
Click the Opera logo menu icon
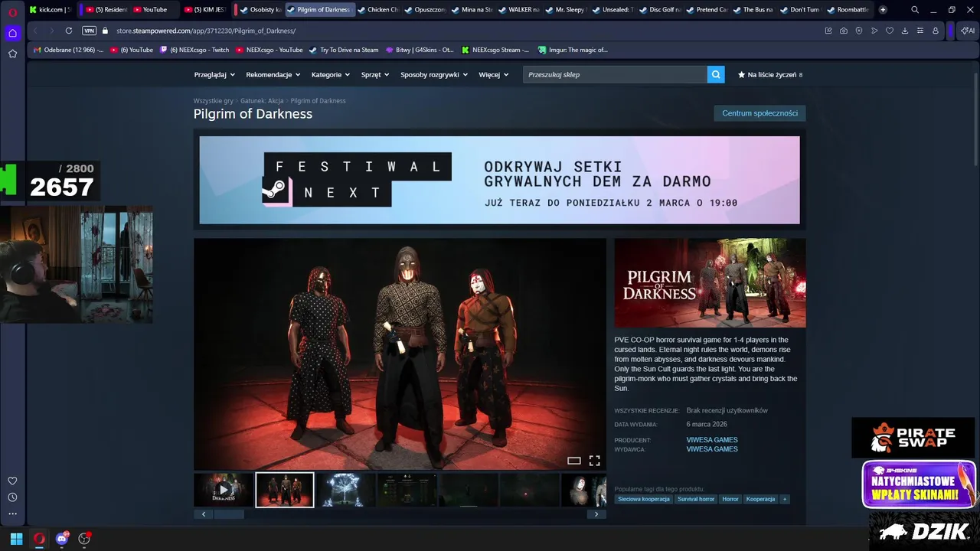point(12,11)
